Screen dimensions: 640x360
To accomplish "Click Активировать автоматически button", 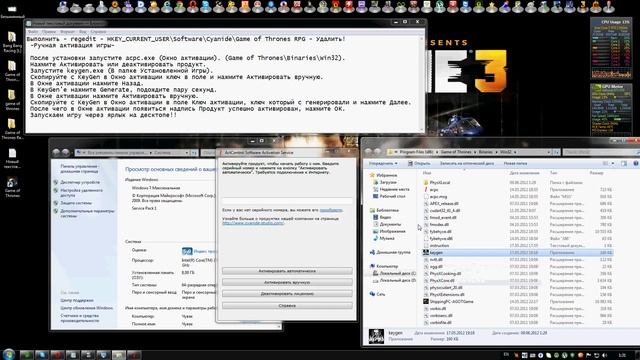I will [x=287, y=271].
